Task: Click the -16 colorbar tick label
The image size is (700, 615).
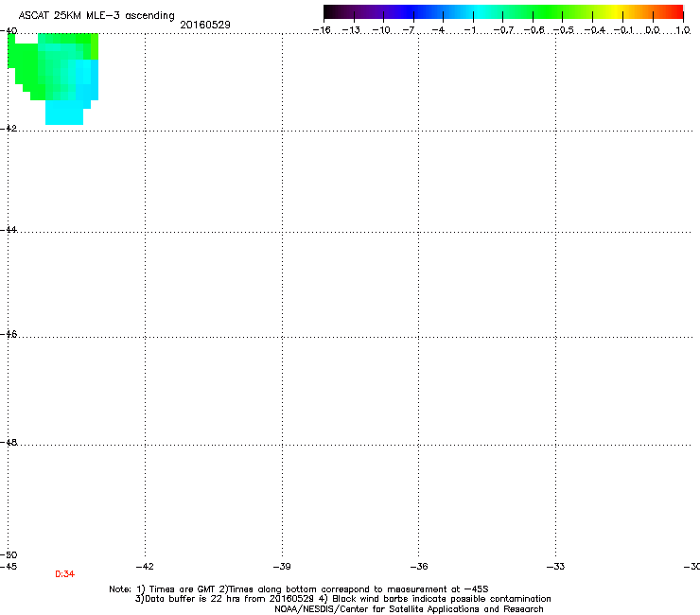Action: point(322,30)
